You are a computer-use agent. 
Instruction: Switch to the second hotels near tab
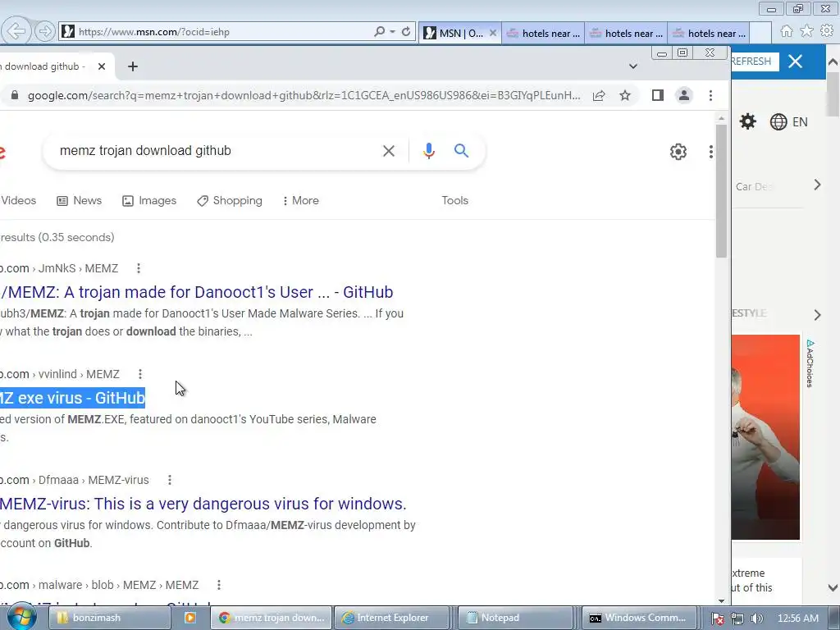[x=626, y=33]
